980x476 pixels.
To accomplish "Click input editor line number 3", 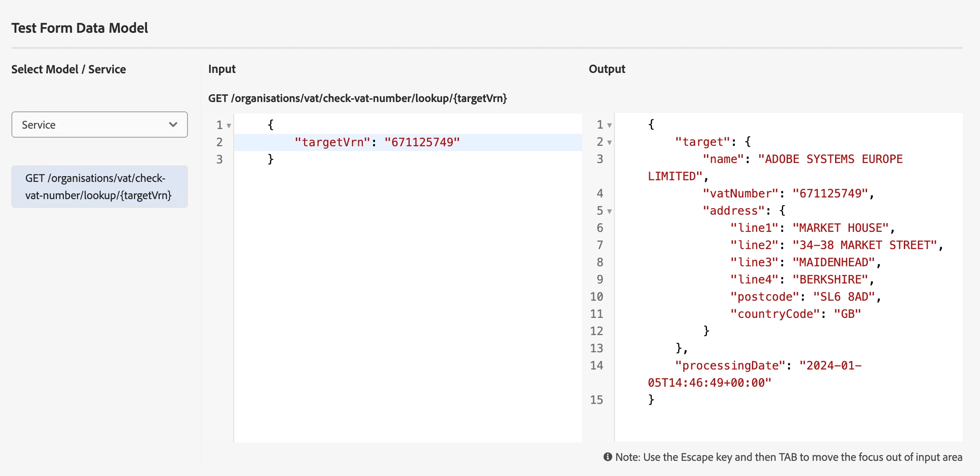I will [x=219, y=159].
